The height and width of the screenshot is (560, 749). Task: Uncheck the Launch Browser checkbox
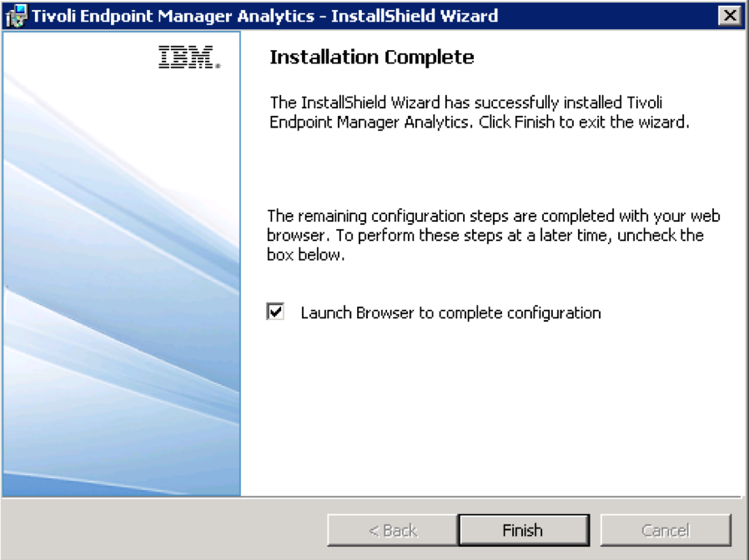pos(275,312)
